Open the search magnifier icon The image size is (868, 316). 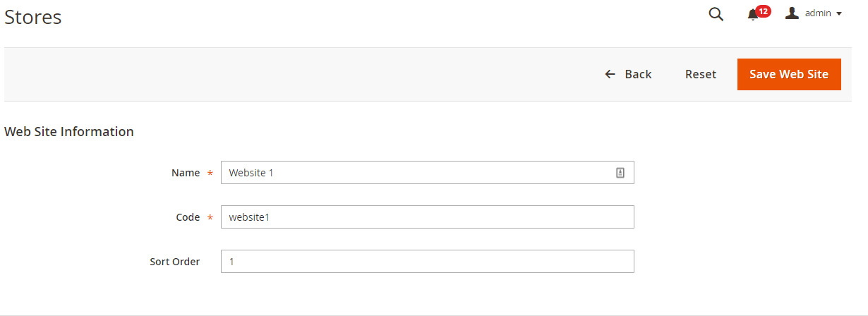point(716,14)
